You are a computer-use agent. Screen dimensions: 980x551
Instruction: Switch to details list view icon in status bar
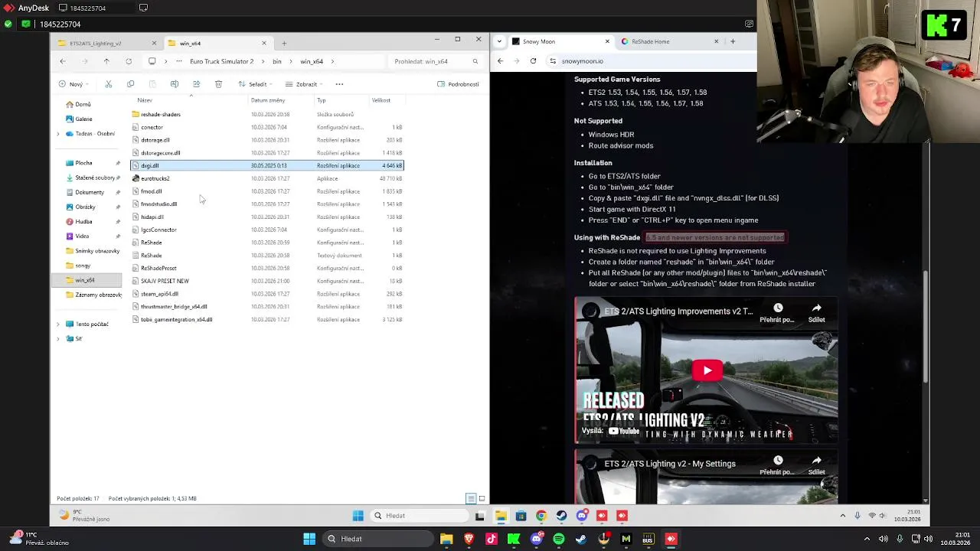pos(471,498)
